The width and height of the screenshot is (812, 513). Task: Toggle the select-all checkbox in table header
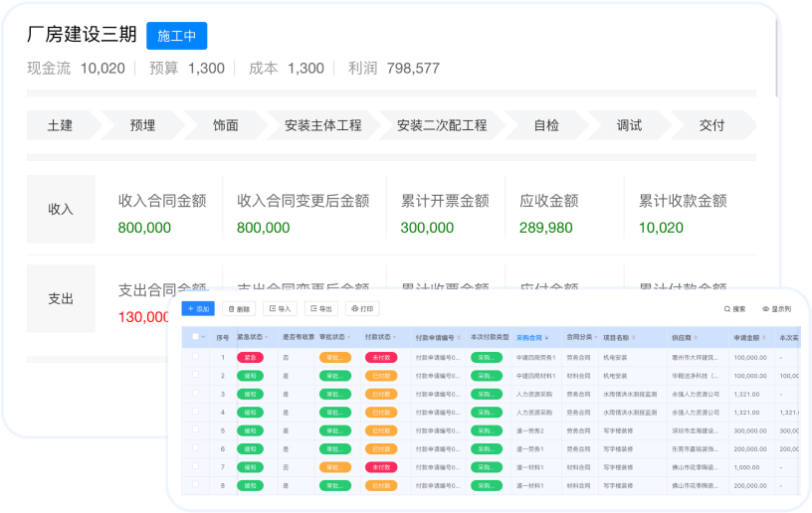(195, 337)
